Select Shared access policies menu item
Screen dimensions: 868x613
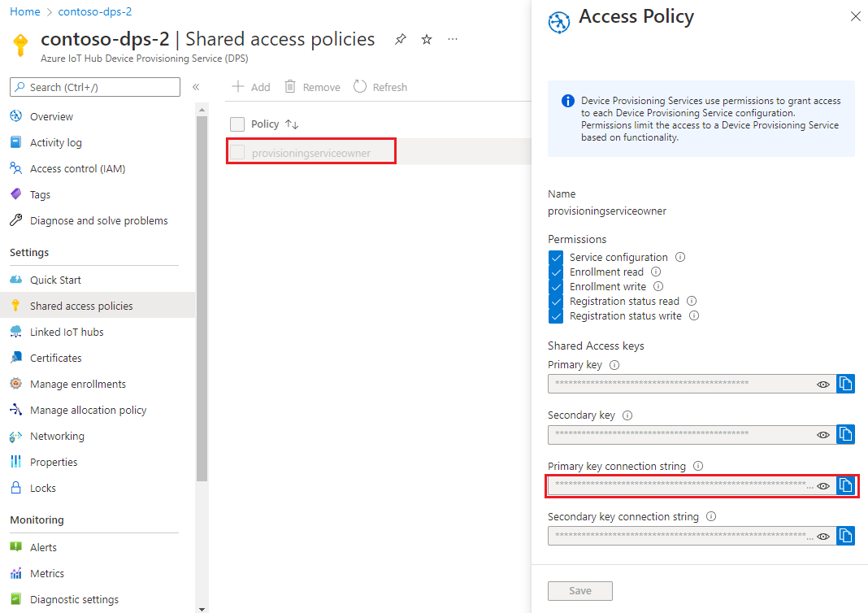click(x=98, y=306)
